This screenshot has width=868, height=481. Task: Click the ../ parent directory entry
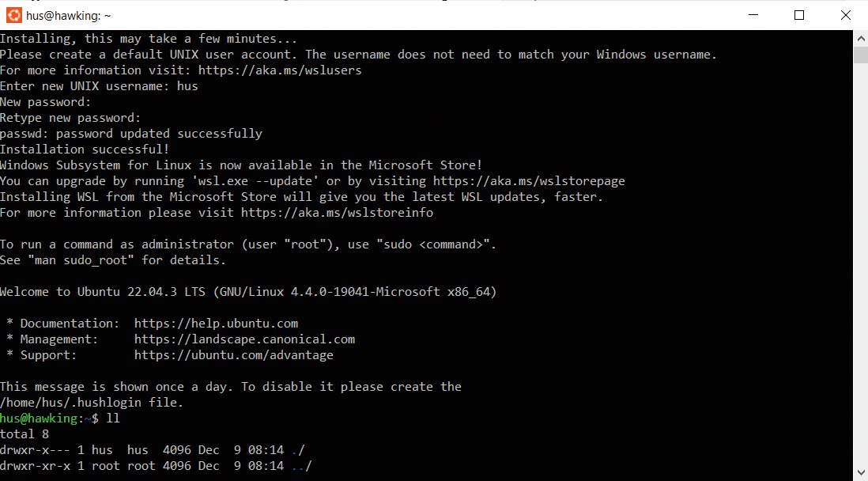coord(301,466)
